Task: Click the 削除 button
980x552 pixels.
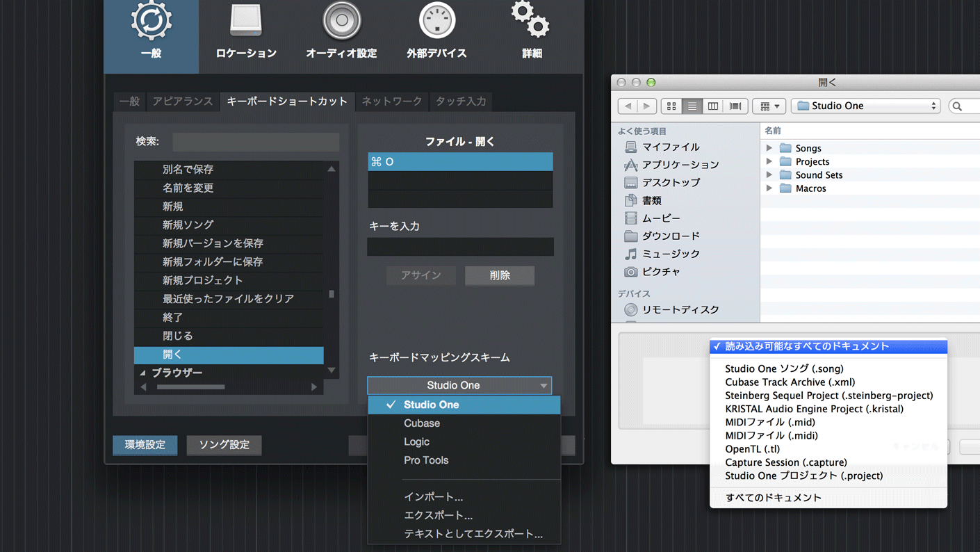Action: coord(500,275)
